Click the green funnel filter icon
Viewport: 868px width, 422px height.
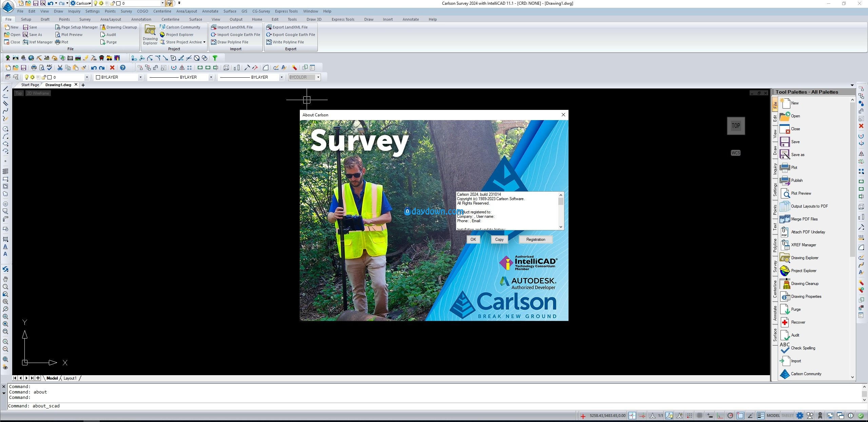(x=215, y=58)
